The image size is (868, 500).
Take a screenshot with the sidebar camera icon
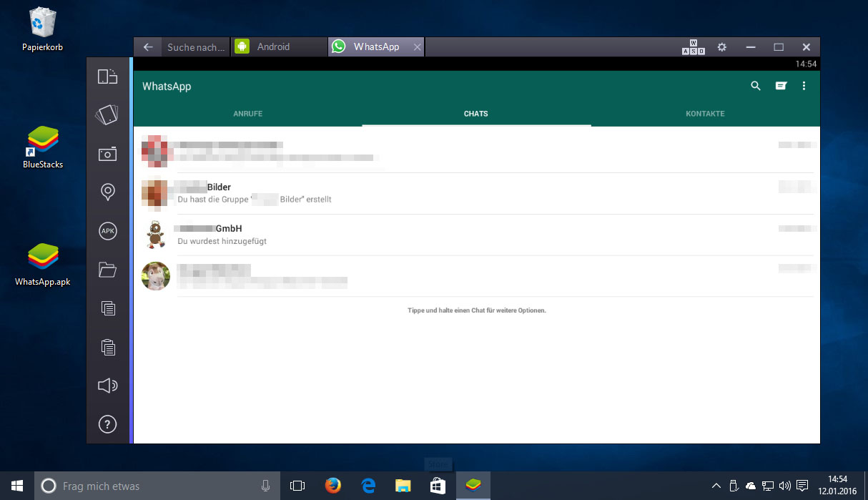coord(107,154)
